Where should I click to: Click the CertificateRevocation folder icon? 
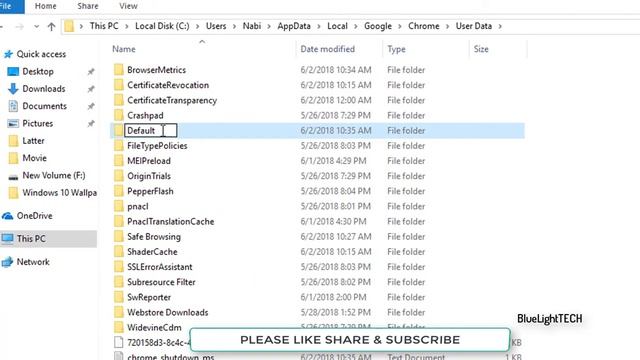118,85
